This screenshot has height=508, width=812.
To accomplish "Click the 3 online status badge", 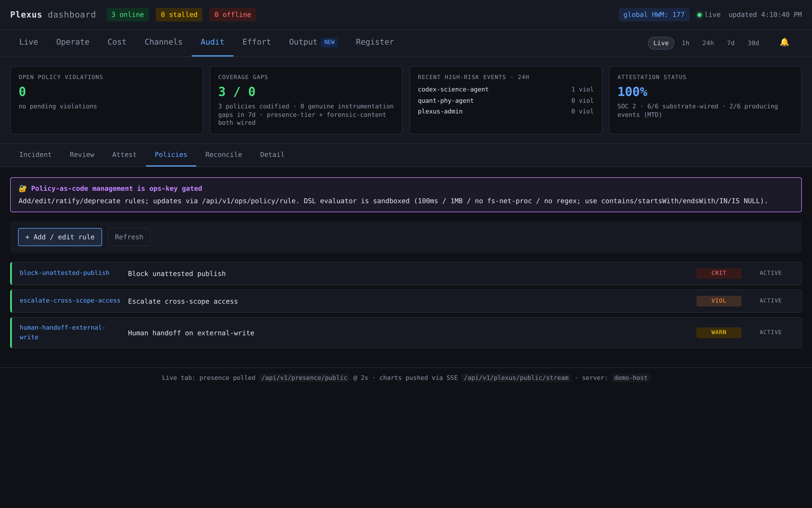I will (127, 15).
